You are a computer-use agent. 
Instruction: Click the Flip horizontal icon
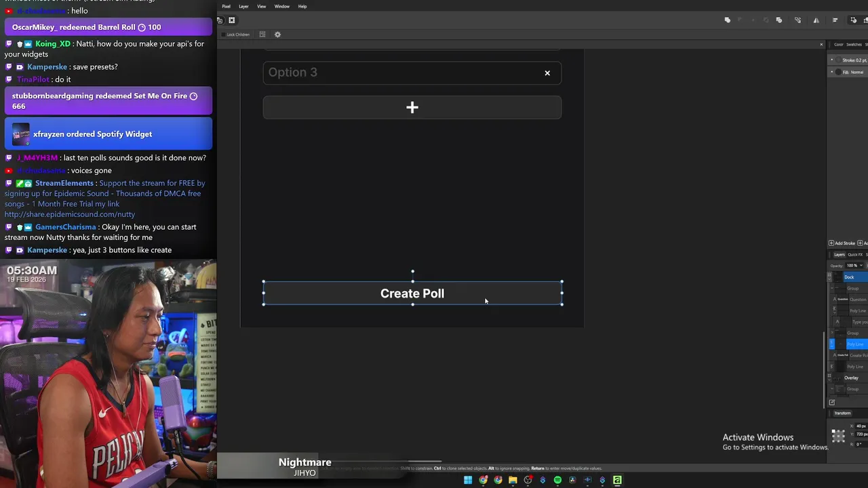816,20
